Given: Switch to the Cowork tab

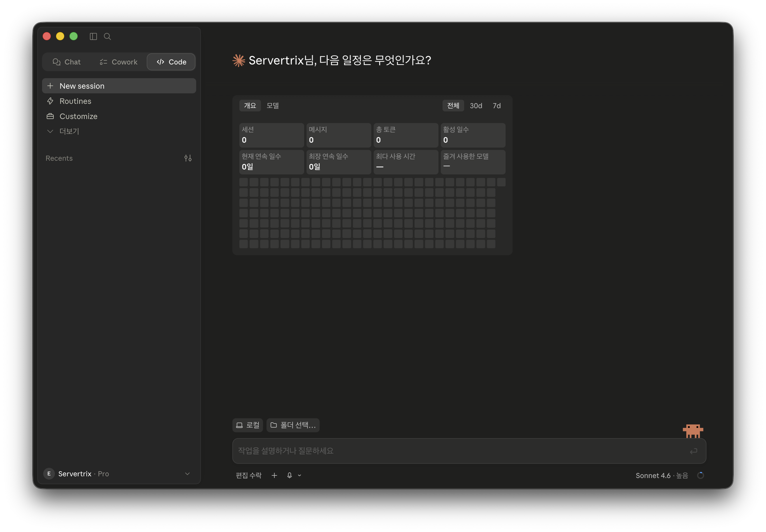Looking at the screenshot, I should coord(119,62).
